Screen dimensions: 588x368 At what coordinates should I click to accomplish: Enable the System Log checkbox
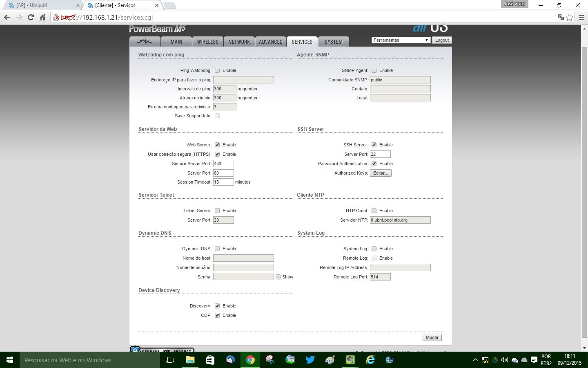[374, 249]
